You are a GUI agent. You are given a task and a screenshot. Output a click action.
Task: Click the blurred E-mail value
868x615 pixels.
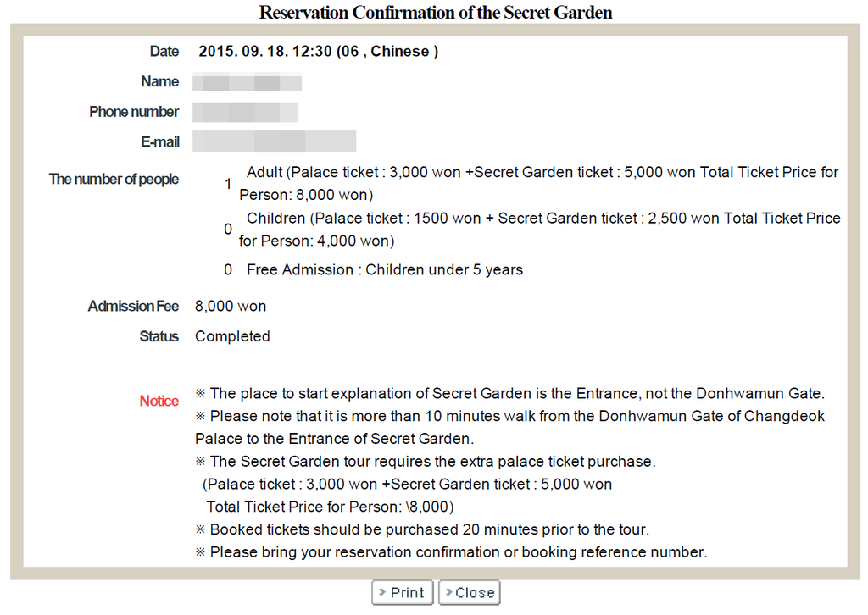(274, 141)
